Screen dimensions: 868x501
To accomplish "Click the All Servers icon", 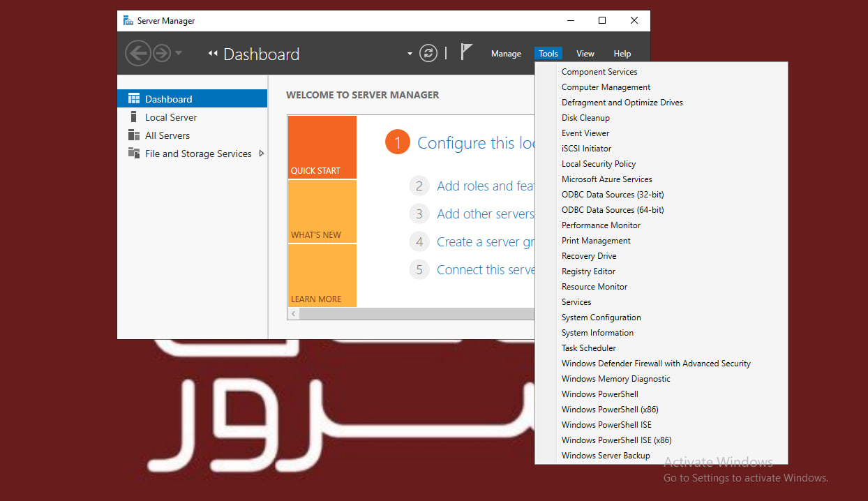I will point(134,135).
